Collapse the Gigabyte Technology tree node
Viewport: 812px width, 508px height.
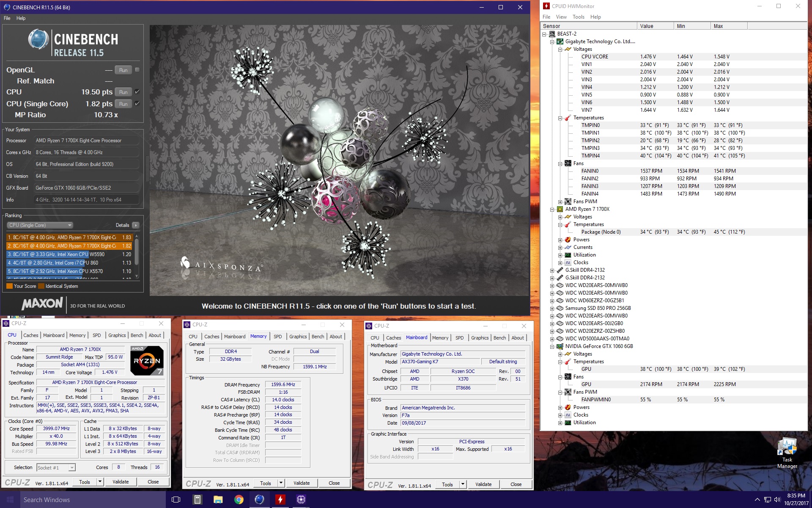click(x=552, y=42)
